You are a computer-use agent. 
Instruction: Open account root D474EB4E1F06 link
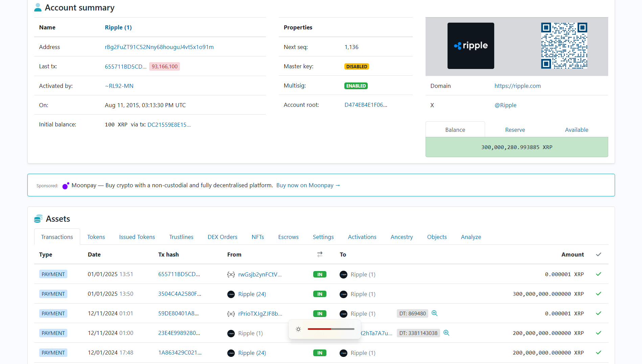(366, 105)
